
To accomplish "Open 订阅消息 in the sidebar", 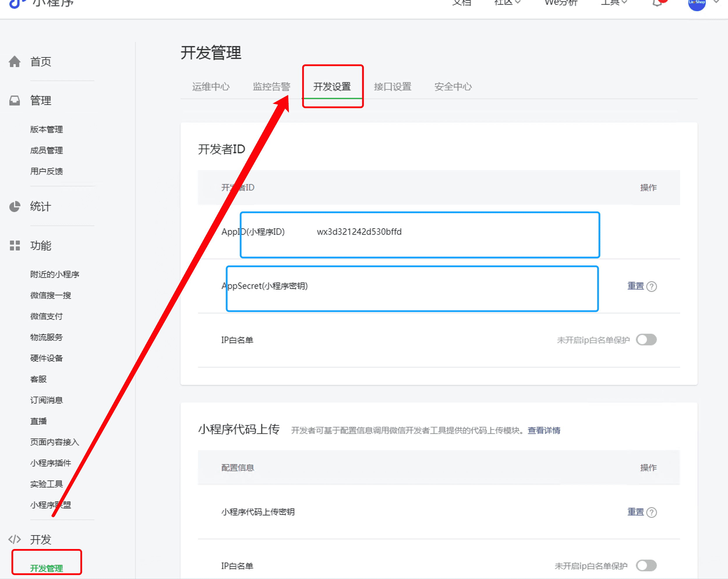I will click(46, 400).
